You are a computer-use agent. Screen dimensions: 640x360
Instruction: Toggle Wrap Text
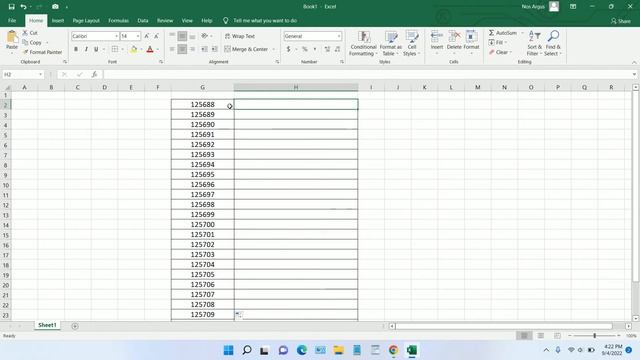240,36
